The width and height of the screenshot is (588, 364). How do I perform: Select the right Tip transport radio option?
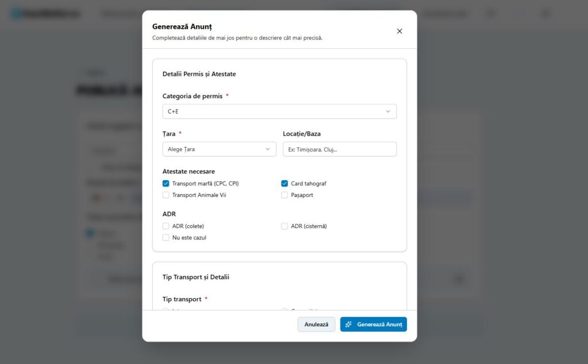tap(285, 310)
